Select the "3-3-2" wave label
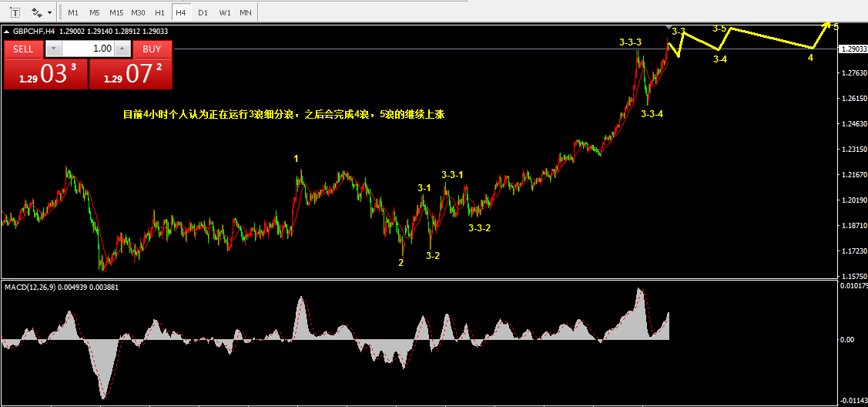 (479, 227)
